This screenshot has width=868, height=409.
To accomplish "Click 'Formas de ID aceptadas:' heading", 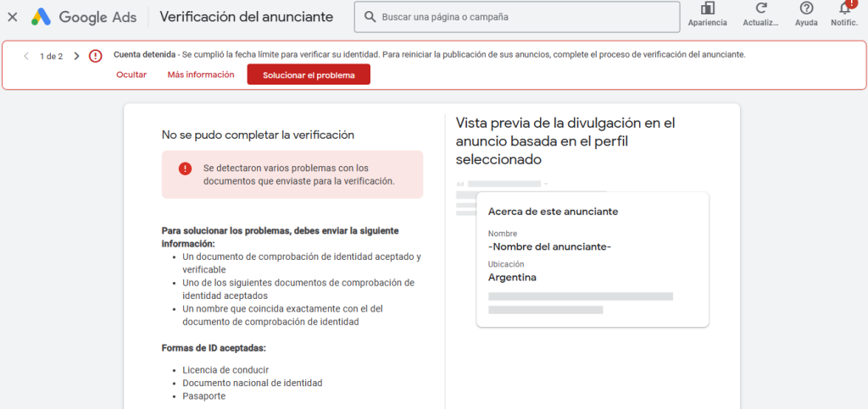I will [214, 348].
